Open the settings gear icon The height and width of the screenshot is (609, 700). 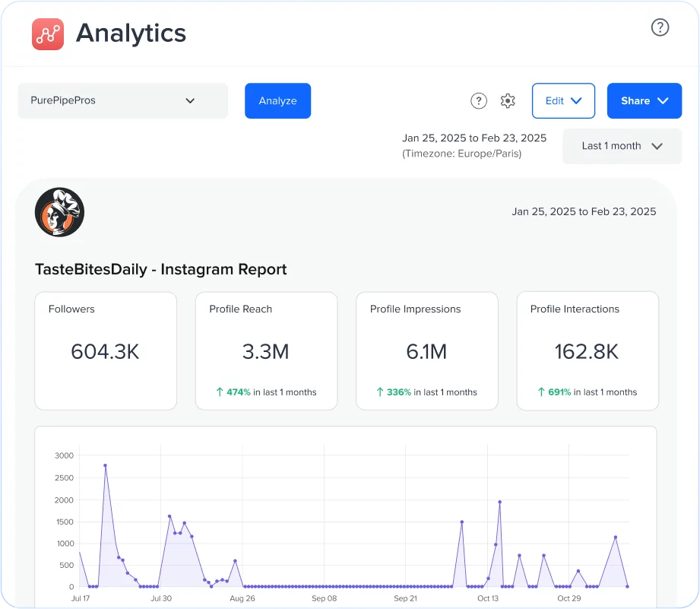point(507,100)
